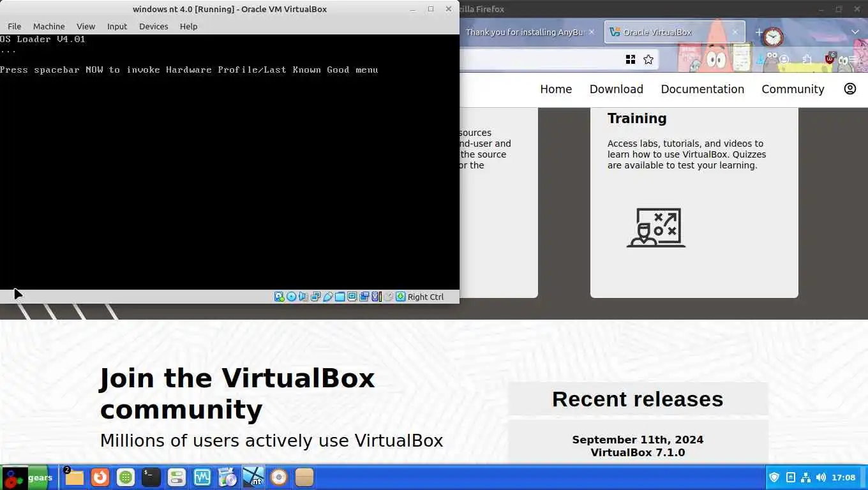Click the network adapters status icon
This screenshot has height=490, width=868.
click(315, 297)
